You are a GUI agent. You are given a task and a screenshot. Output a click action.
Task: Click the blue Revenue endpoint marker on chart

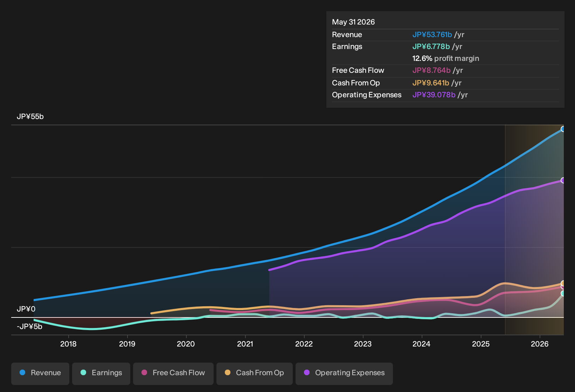[563, 129]
